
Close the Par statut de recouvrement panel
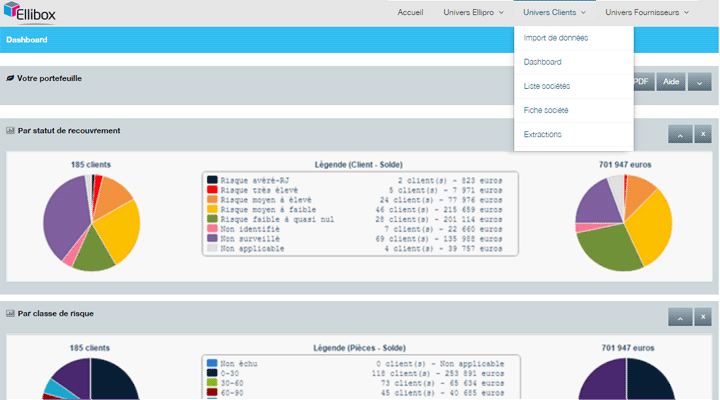[703, 134]
